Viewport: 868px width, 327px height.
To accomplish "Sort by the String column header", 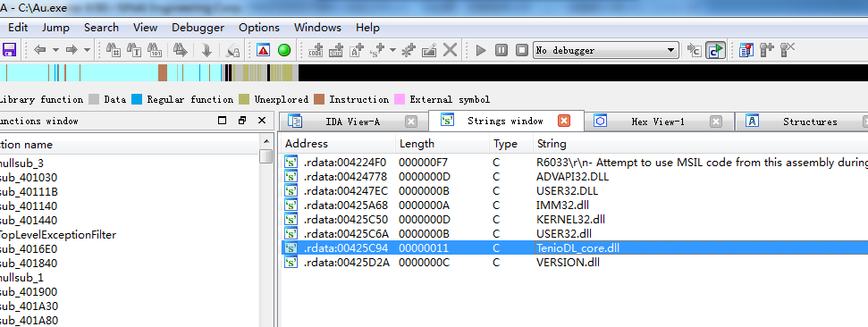I will 700,144.
